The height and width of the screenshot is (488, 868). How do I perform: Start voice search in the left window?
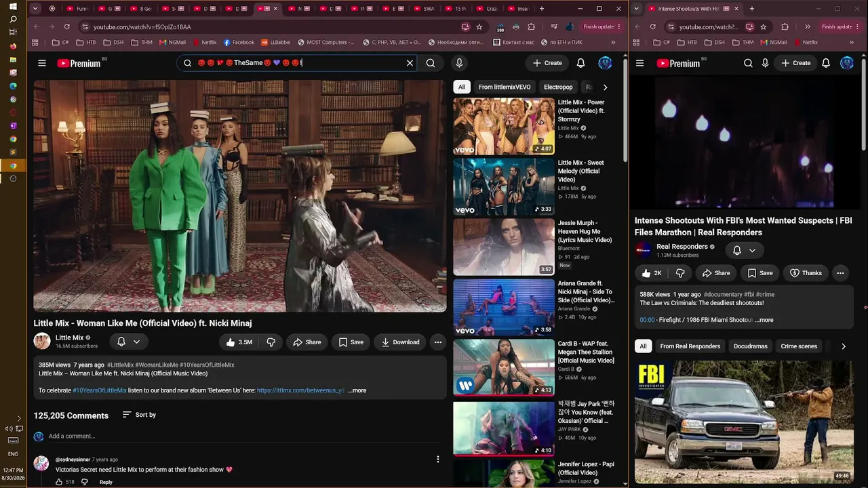459,63
